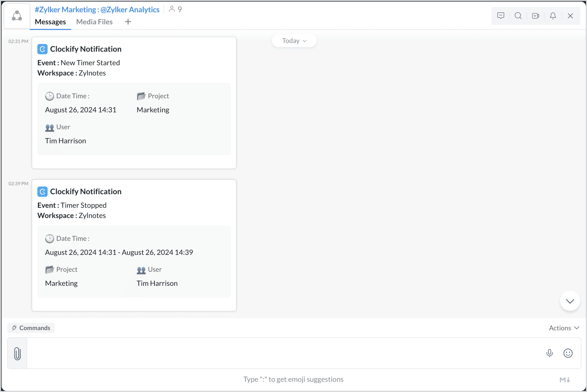This screenshot has height=392, width=587.
Task: Open the Actions dropdown menu
Action: [564, 328]
